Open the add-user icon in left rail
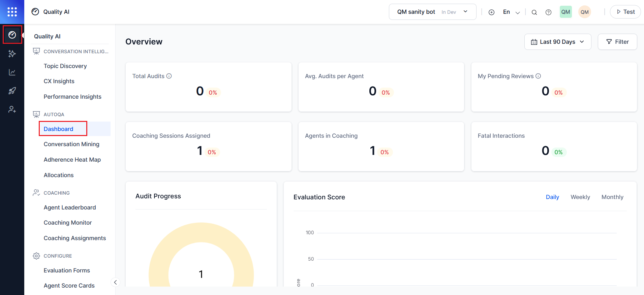The width and height of the screenshot is (644, 295). point(12,109)
